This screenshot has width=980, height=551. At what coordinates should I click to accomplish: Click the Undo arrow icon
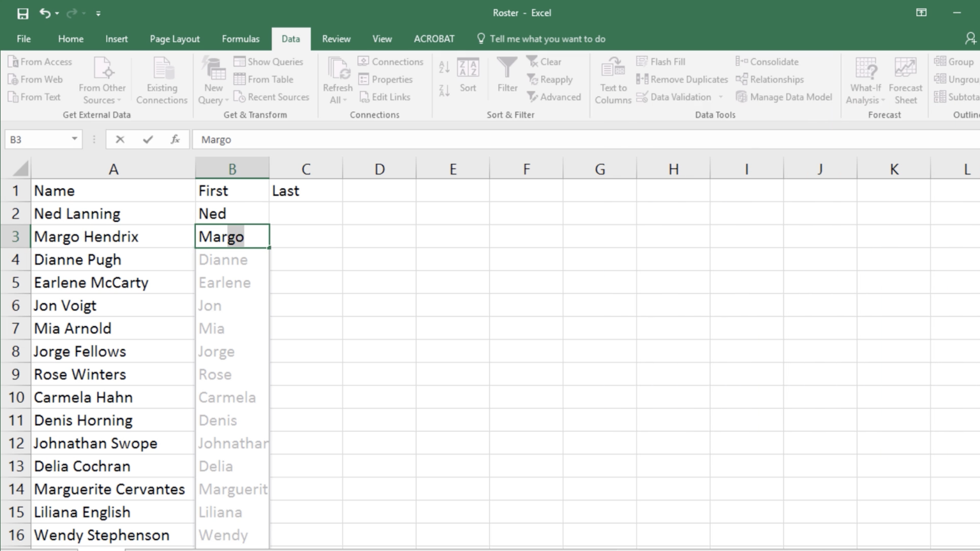tap(45, 13)
